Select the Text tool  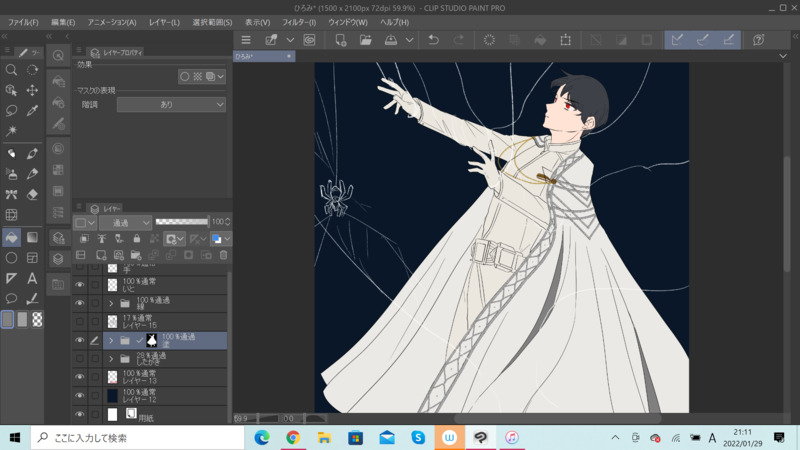32,279
